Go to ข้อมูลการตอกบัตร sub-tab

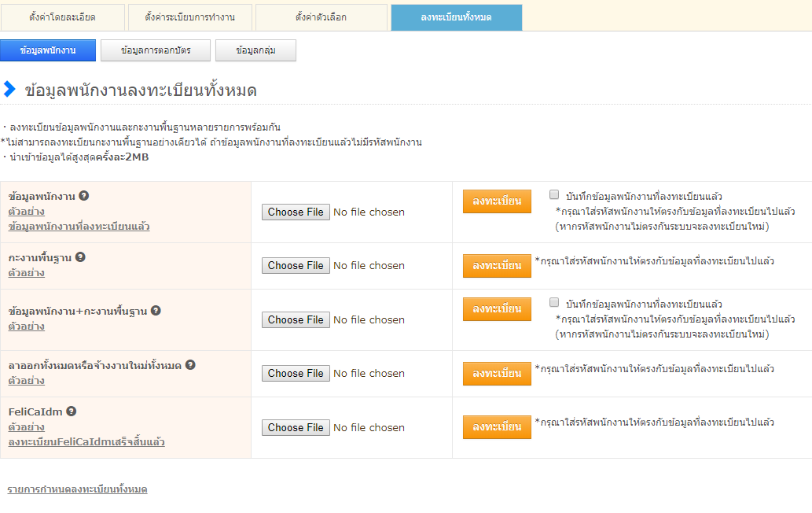pos(155,50)
